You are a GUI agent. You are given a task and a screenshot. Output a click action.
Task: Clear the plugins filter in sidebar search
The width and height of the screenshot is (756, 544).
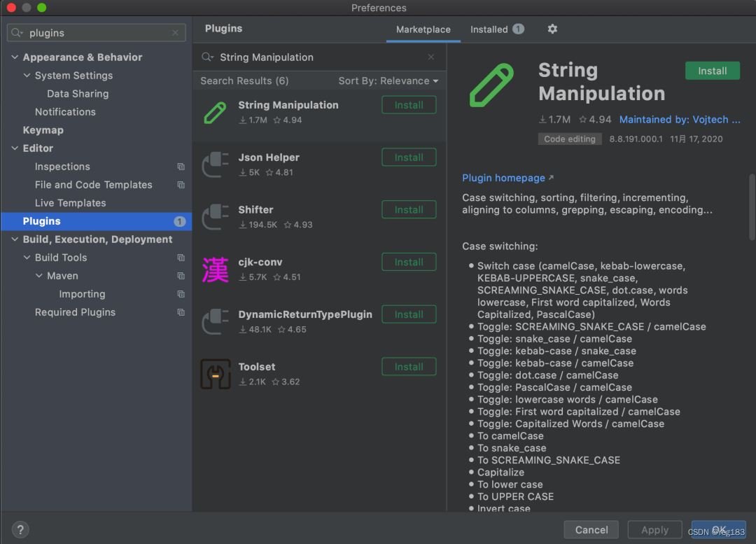175,33
